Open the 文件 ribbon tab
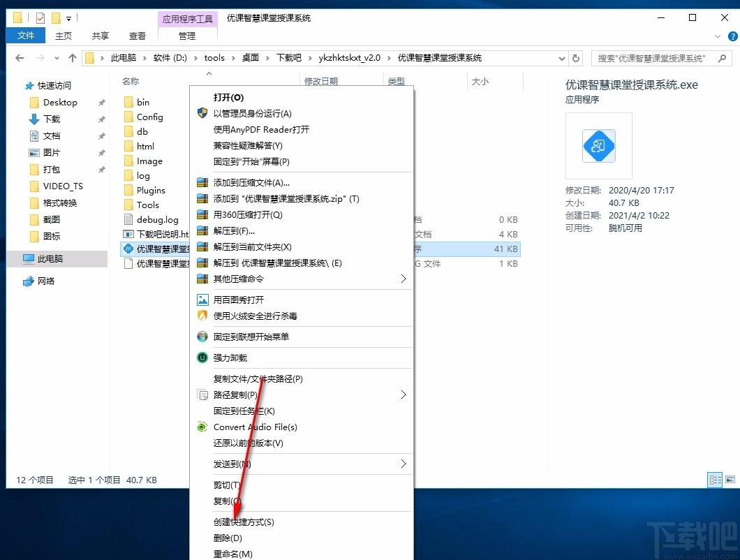This screenshot has width=740, height=560. tap(26, 36)
